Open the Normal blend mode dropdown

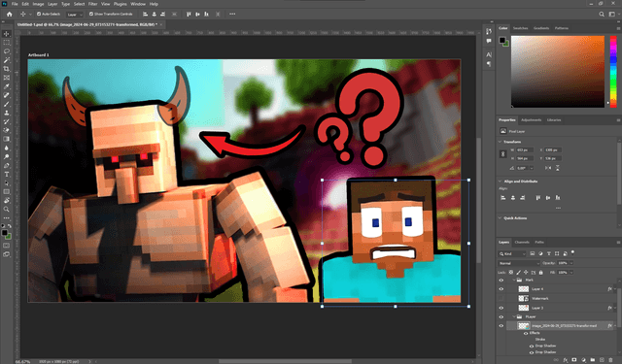click(x=519, y=263)
